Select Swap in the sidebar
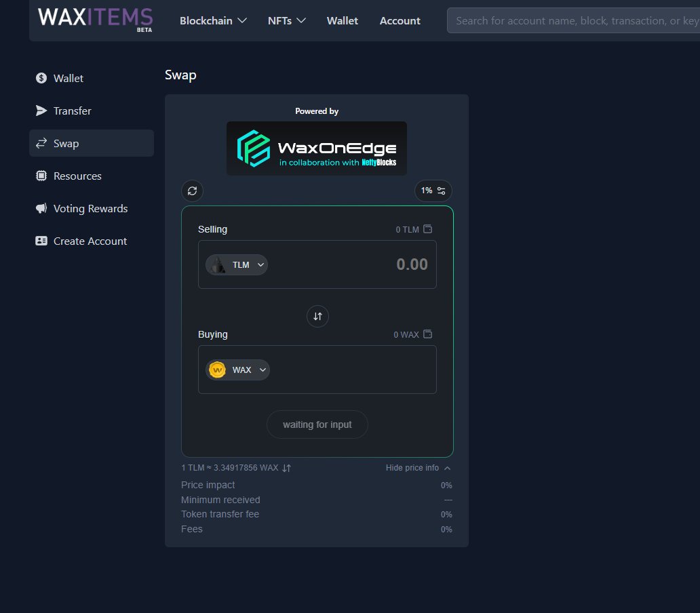Image resolution: width=700 pixels, height=613 pixels. click(92, 143)
